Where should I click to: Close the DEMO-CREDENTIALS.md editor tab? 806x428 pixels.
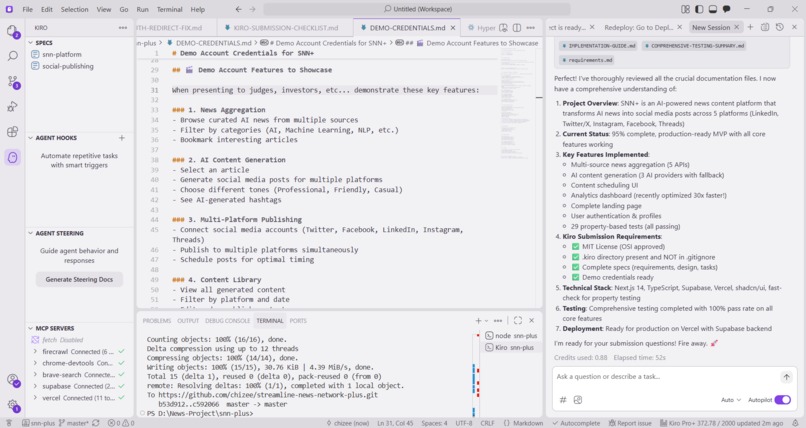[x=453, y=28]
